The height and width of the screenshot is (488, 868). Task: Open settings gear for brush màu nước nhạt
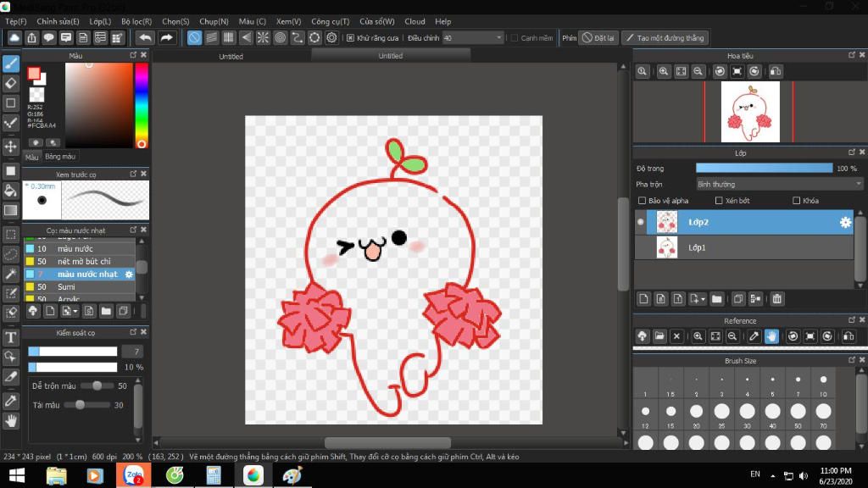129,274
